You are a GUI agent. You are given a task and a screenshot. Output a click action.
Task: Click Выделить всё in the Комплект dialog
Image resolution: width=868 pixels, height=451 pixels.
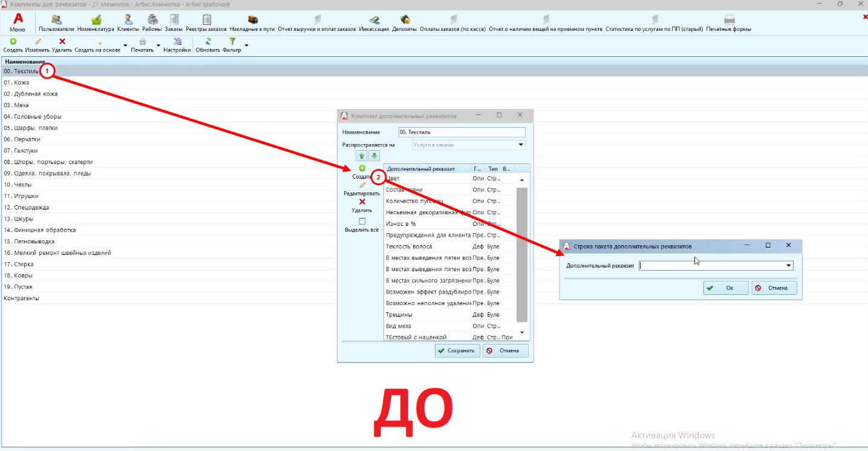[362, 225]
